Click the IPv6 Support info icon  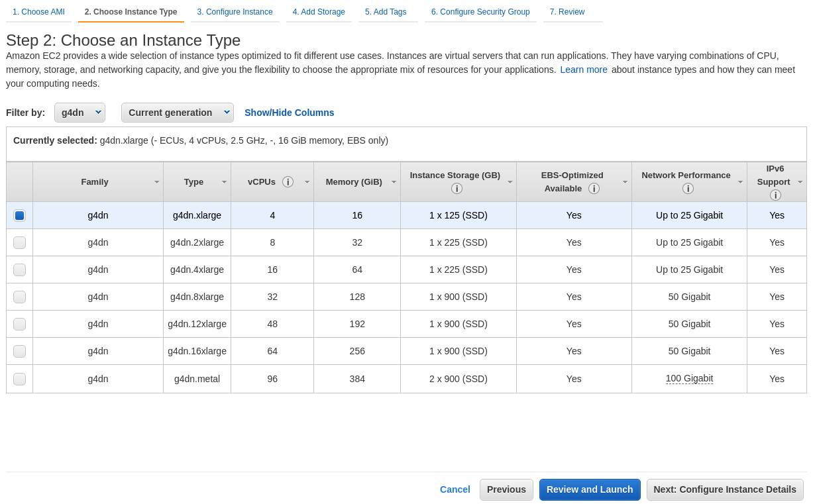(x=775, y=195)
